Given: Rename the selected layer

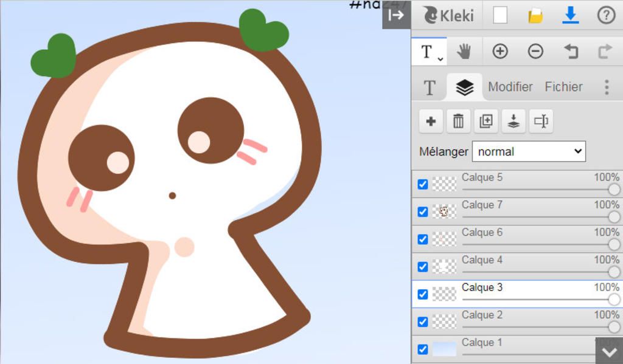Looking at the screenshot, I should pyautogui.click(x=541, y=121).
